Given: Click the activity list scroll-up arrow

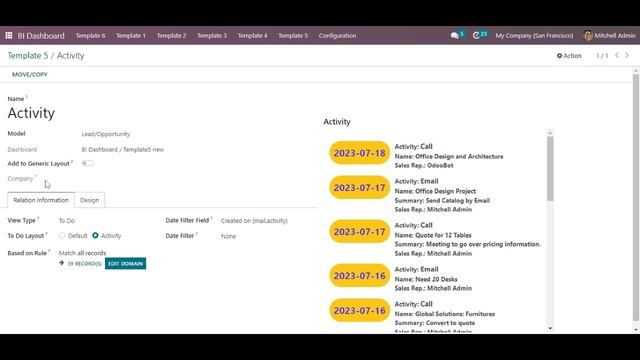Looking at the screenshot, I should coord(550,133).
